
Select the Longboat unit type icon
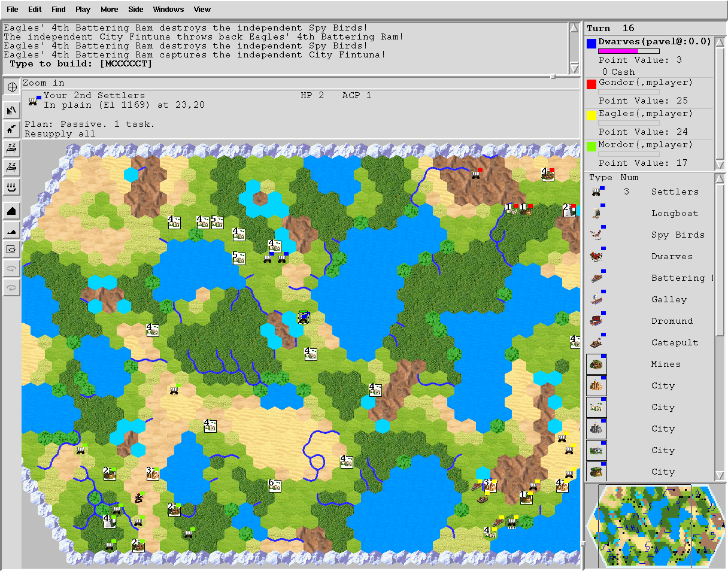tap(597, 213)
